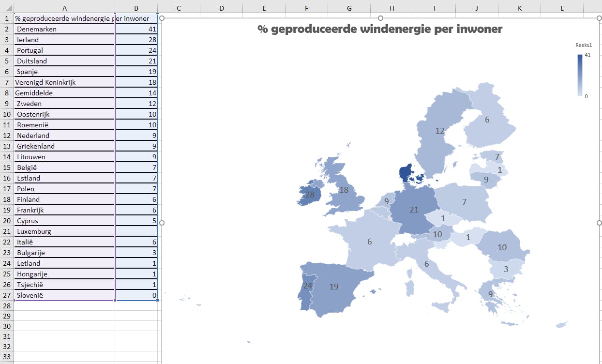This screenshot has width=602, height=364.
Task: Select the Frankrijk cell
Action: coord(65,210)
